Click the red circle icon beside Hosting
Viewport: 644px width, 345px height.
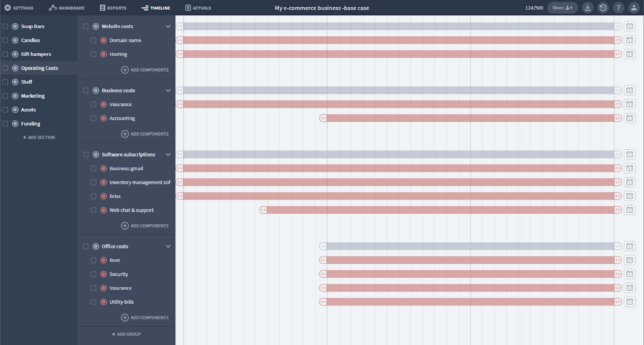[103, 54]
